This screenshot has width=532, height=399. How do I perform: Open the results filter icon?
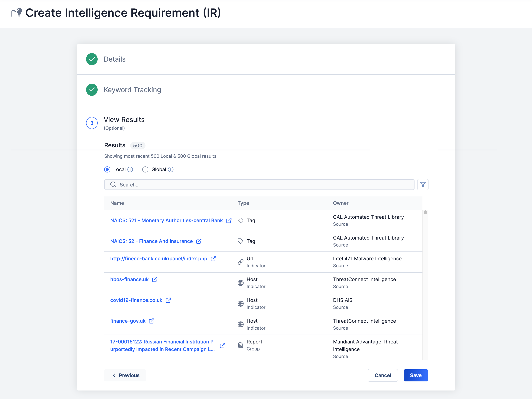(423, 185)
